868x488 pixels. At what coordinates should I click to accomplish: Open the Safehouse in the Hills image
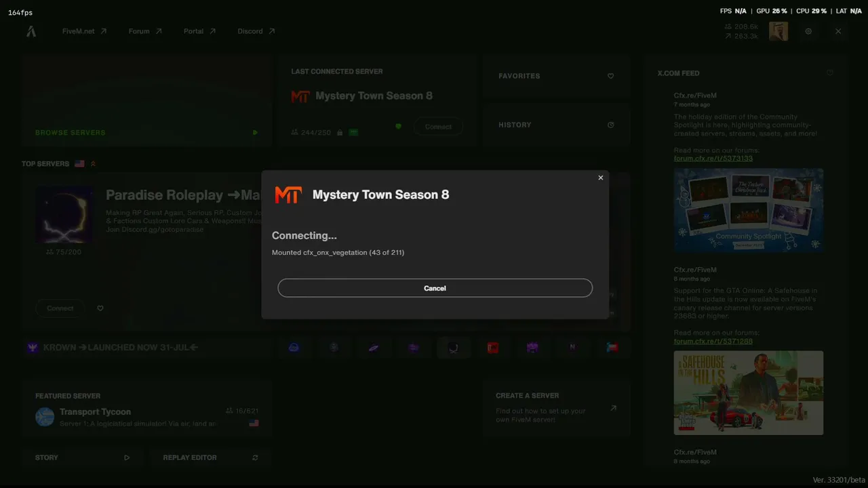[749, 392]
